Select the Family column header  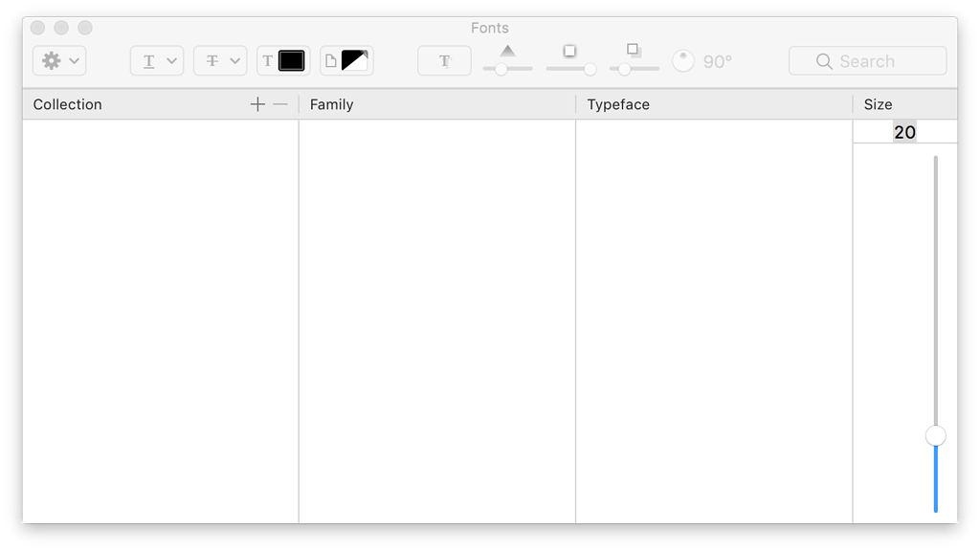coord(331,104)
